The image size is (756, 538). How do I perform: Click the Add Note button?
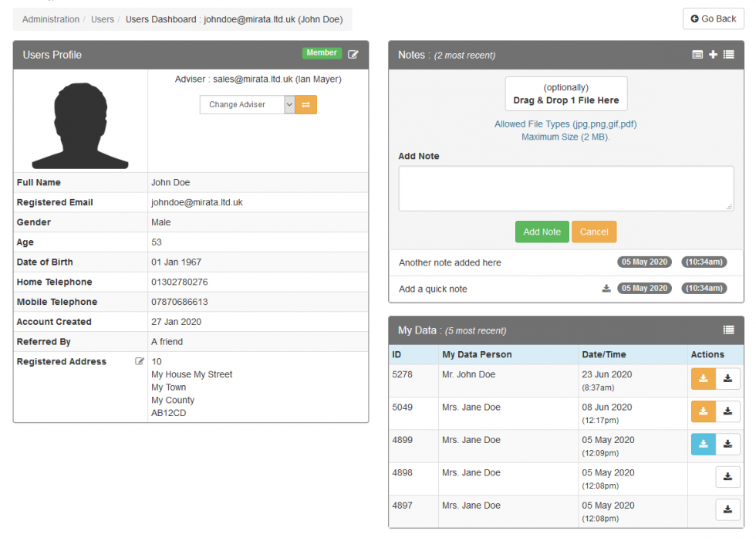click(x=542, y=232)
